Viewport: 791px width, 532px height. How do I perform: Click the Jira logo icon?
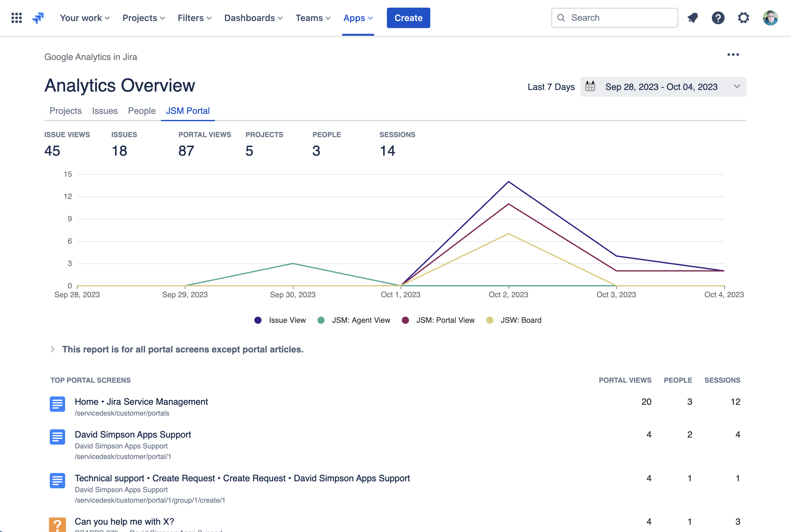[x=38, y=18]
